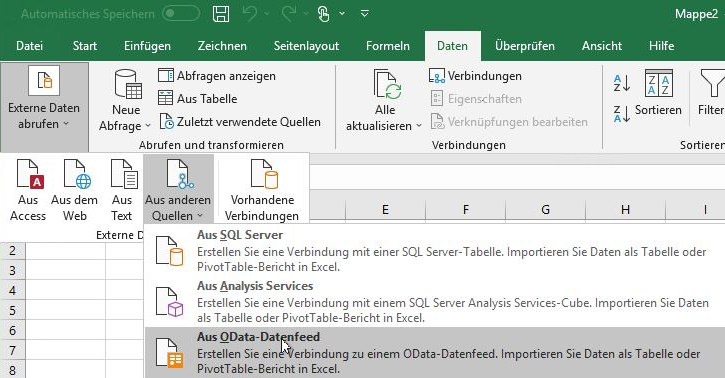Switch to the Ansicht tab
Viewport: 725px width, 378px height.
tap(602, 46)
